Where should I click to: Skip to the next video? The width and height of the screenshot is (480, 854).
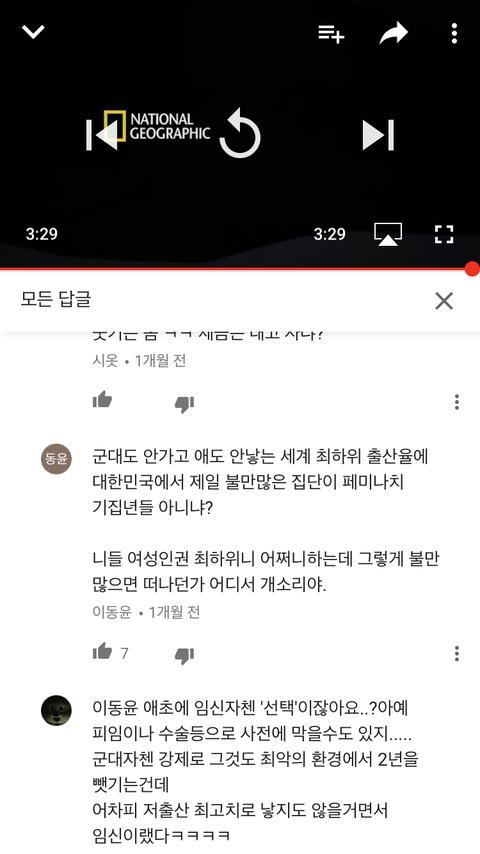(378, 135)
